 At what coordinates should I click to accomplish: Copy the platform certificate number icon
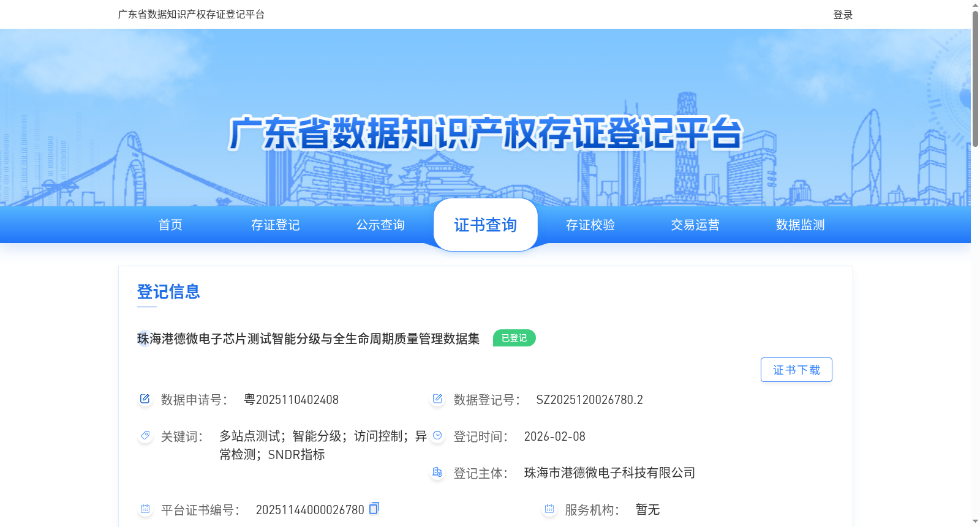374,508
